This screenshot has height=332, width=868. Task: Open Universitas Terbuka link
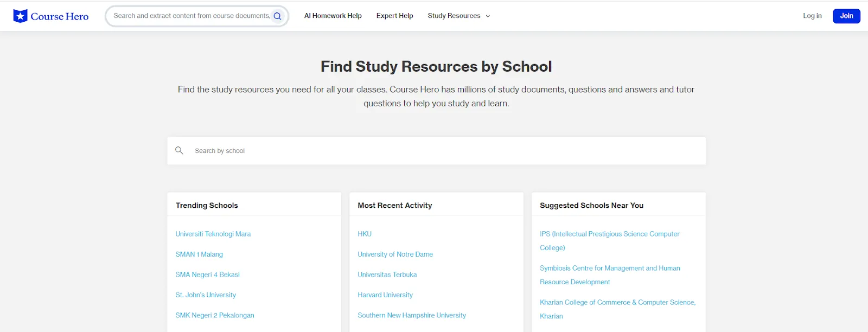(387, 274)
